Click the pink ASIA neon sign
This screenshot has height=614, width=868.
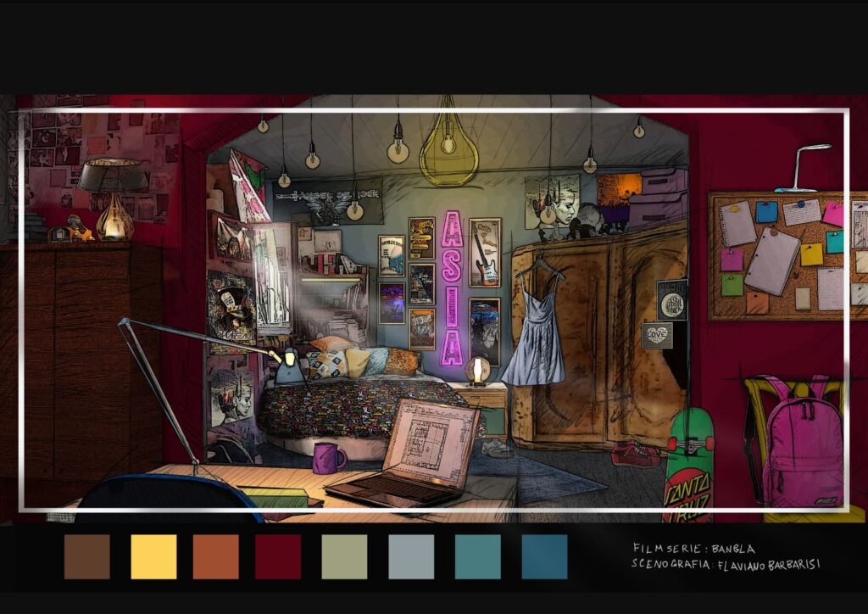tap(453, 288)
